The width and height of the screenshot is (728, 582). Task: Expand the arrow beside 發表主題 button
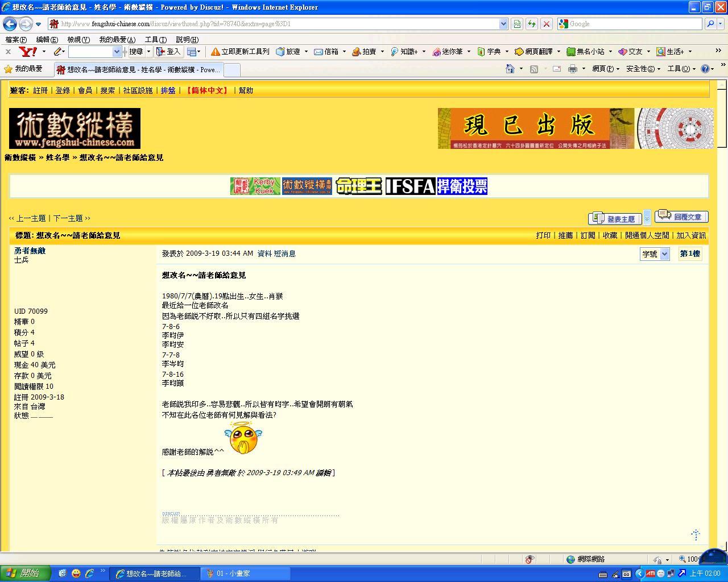tap(647, 218)
